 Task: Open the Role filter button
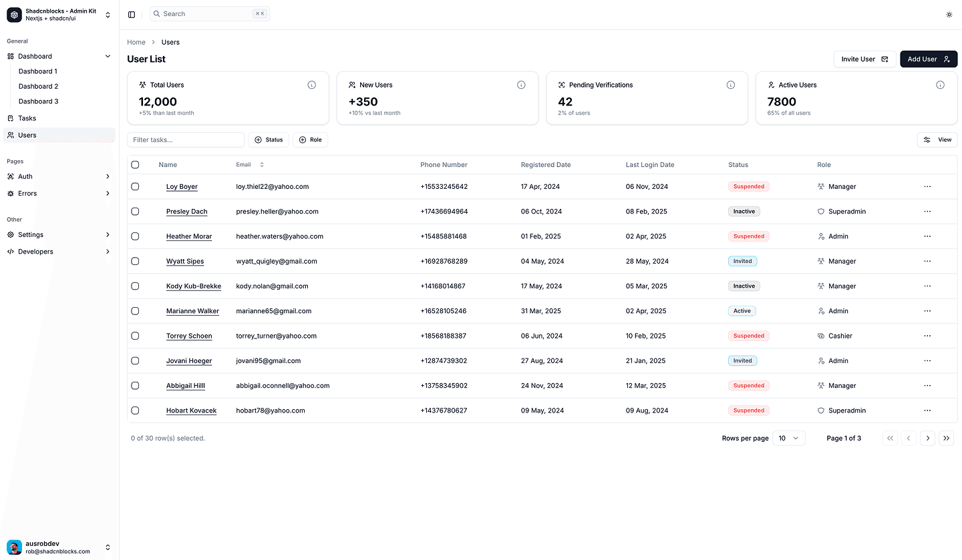tap(310, 139)
